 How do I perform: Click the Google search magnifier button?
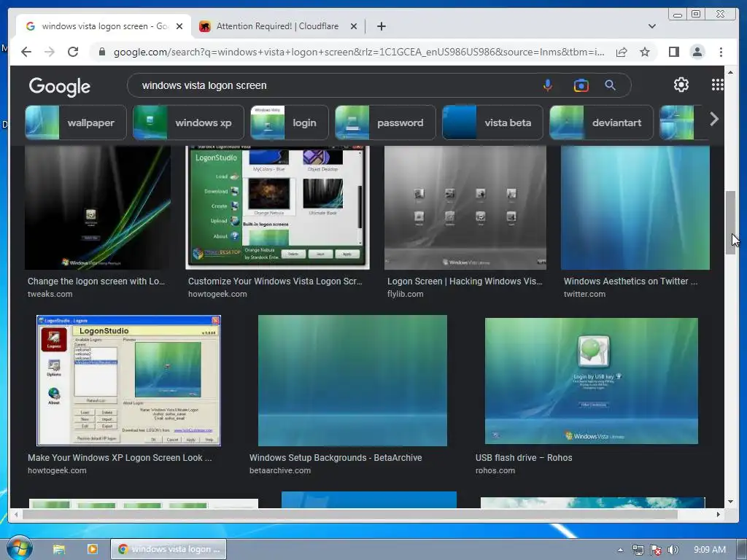(x=611, y=85)
